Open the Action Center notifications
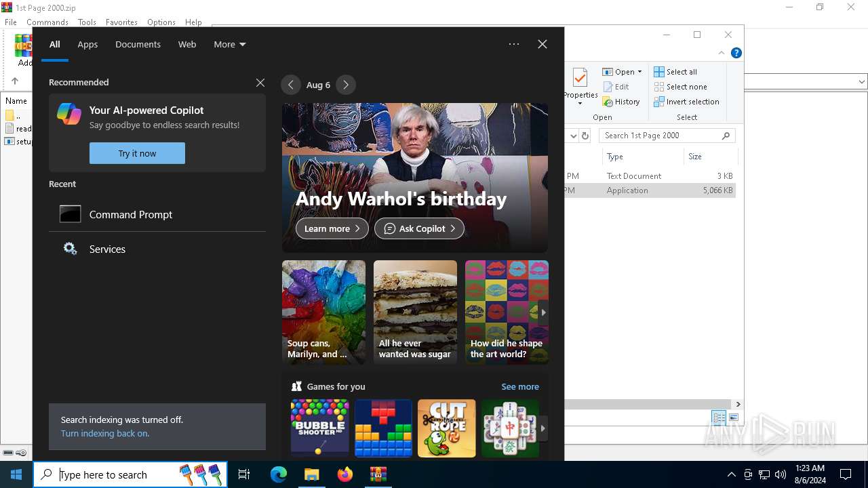The width and height of the screenshot is (868, 488). pos(846,474)
